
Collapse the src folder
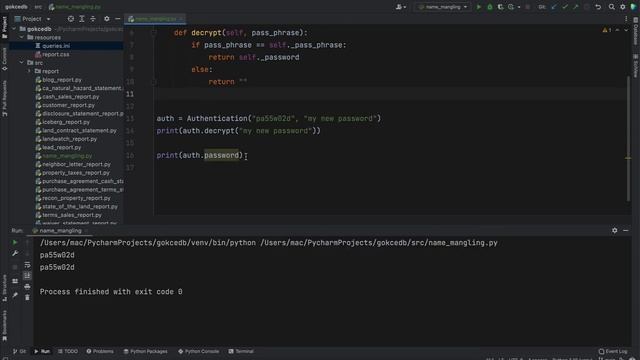(22, 62)
